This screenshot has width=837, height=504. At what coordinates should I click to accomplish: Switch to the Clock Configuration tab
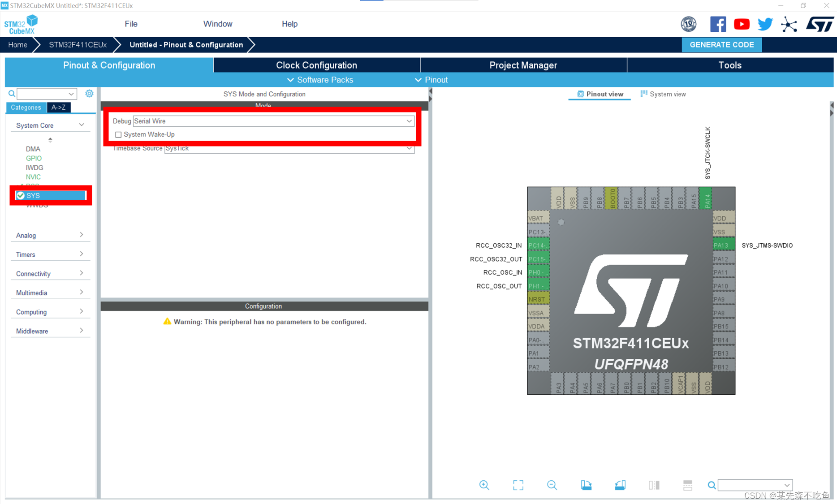317,65
